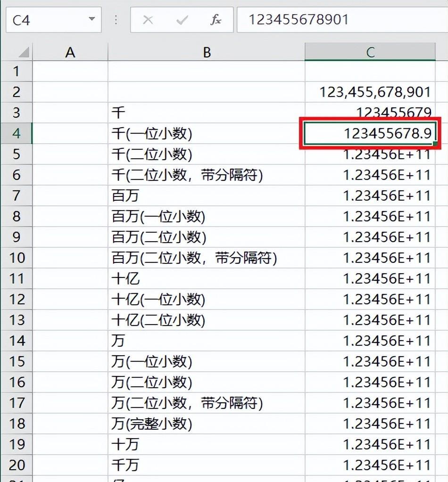
Task: Select row 6 header
Action: [17, 175]
